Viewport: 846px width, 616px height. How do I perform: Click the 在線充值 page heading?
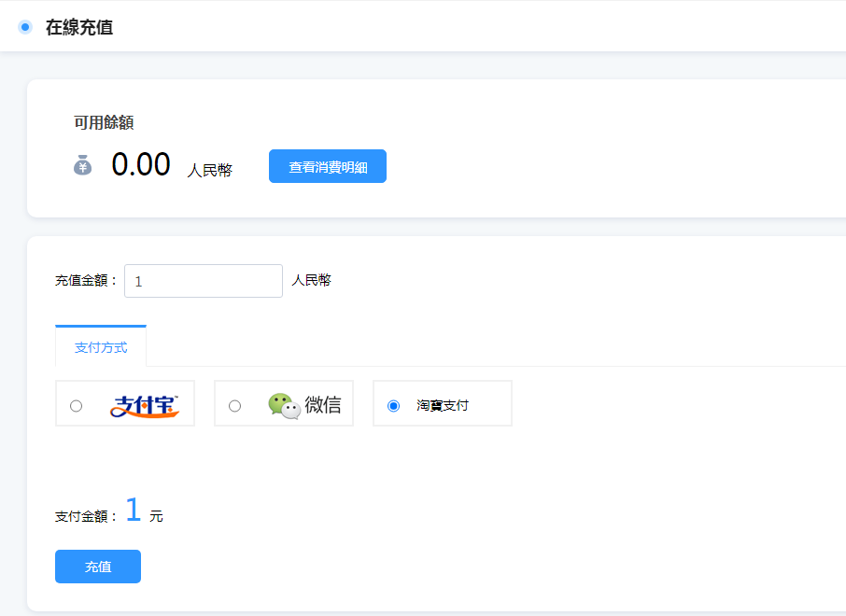click(79, 27)
